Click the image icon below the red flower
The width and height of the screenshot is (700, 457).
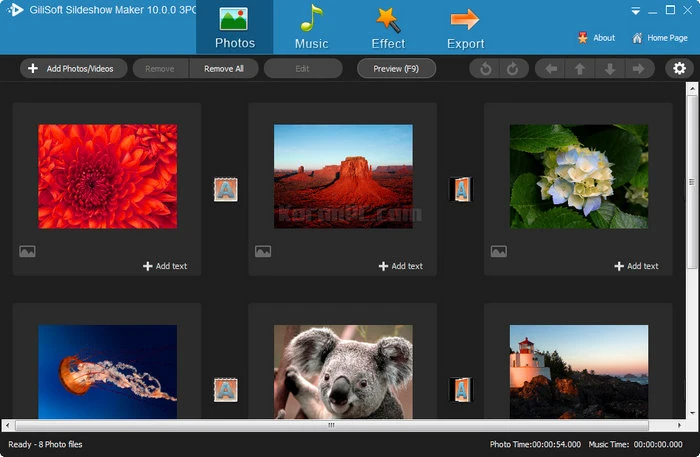click(27, 252)
